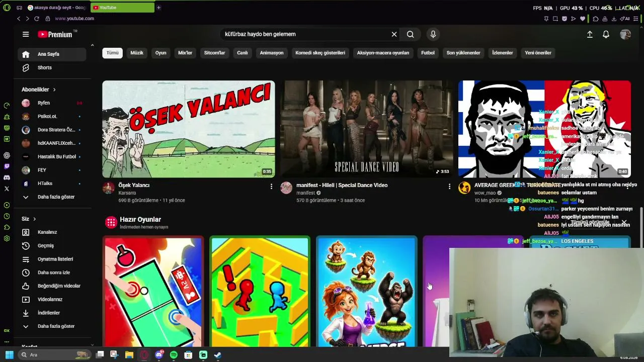The height and width of the screenshot is (362, 644).
Task: Click the browser address bar URL
Action: (74, 19)
